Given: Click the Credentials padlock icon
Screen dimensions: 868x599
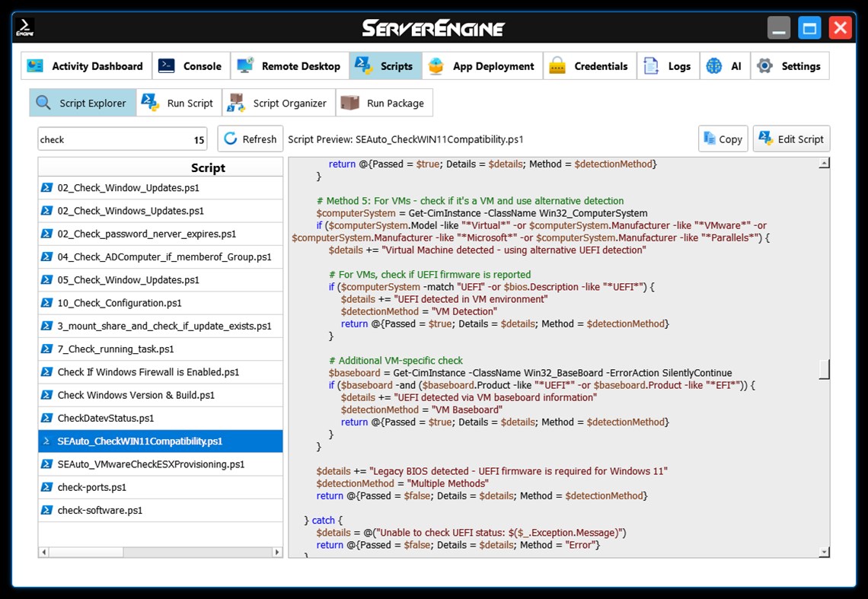Looking at the screenshot, I should pyautogui.click(x=557, y=65).
